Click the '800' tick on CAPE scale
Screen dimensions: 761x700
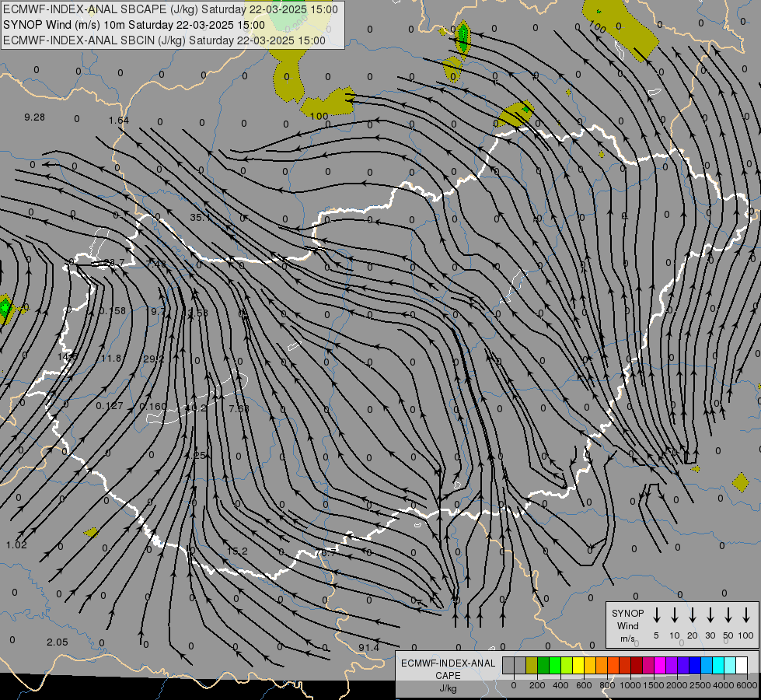pos(607,685)
